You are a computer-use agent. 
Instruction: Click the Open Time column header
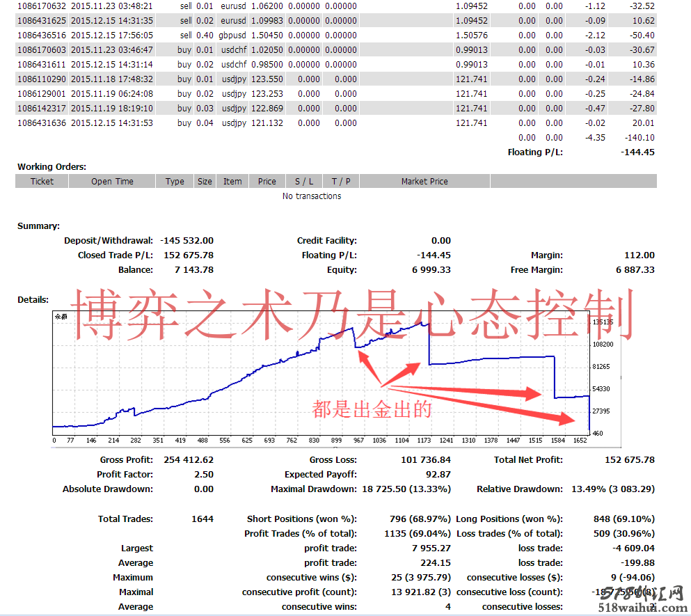coord(112,182)
